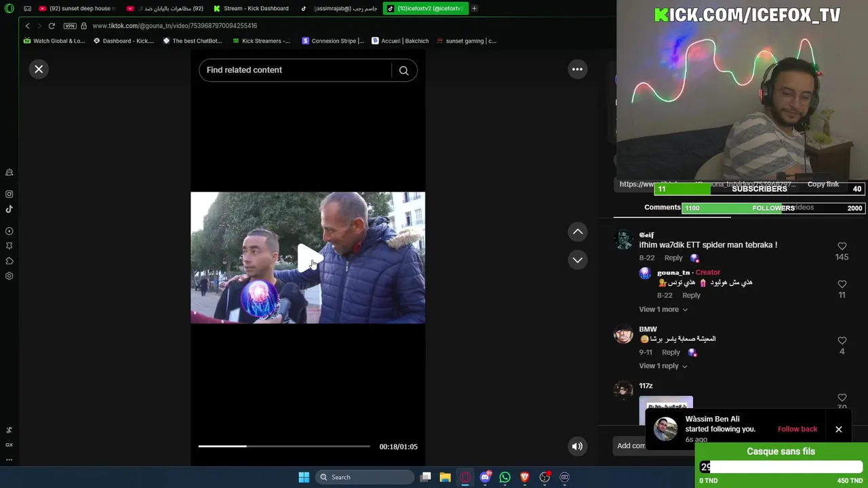Image resolution: width=868 pixels, height=488 pixels.
Task: Open Dashboard - Kick bookmark
Action: point(123,41)
